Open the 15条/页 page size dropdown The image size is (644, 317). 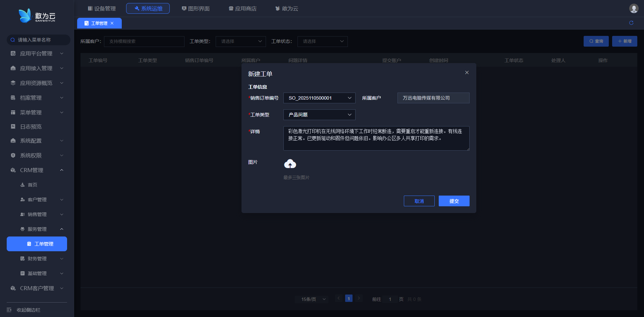coord(312,299)
